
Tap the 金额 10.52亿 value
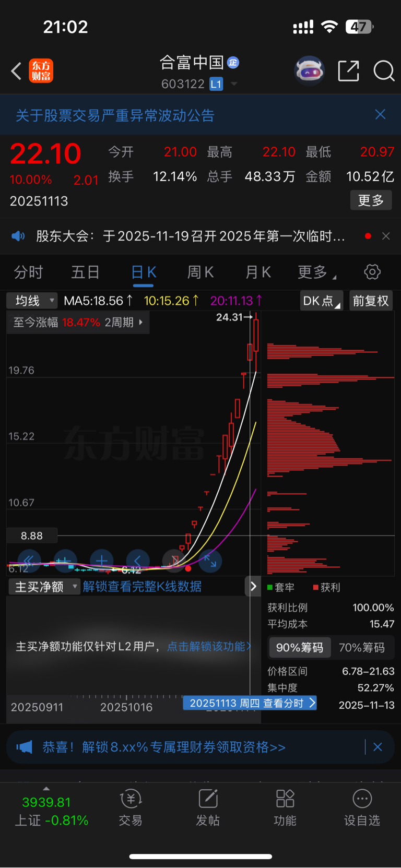click(370, 176)
